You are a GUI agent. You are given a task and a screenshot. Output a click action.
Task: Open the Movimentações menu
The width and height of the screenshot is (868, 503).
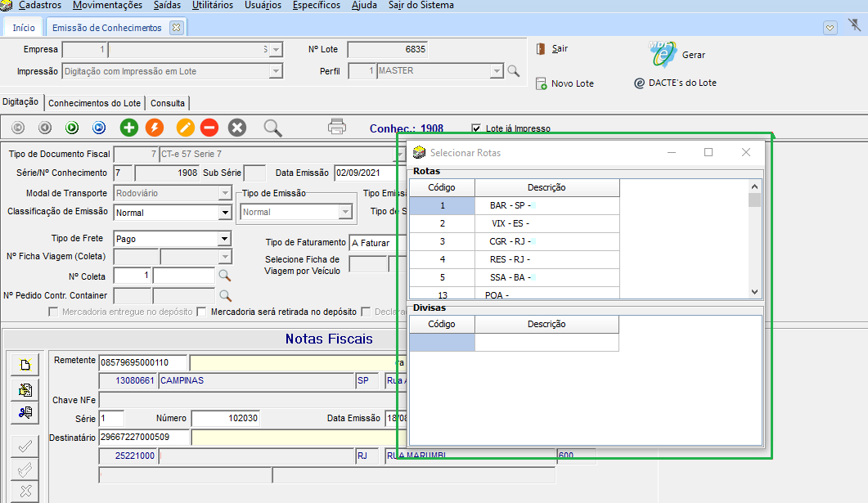tap(107, 6)
